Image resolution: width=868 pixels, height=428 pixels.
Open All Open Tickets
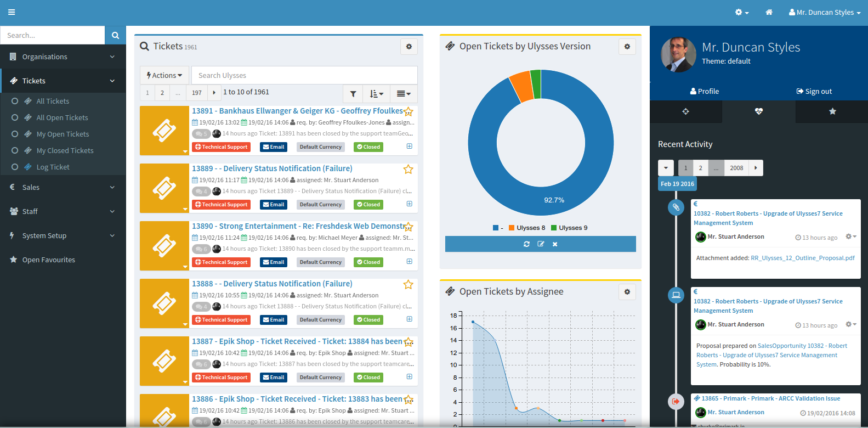(62, 117)
